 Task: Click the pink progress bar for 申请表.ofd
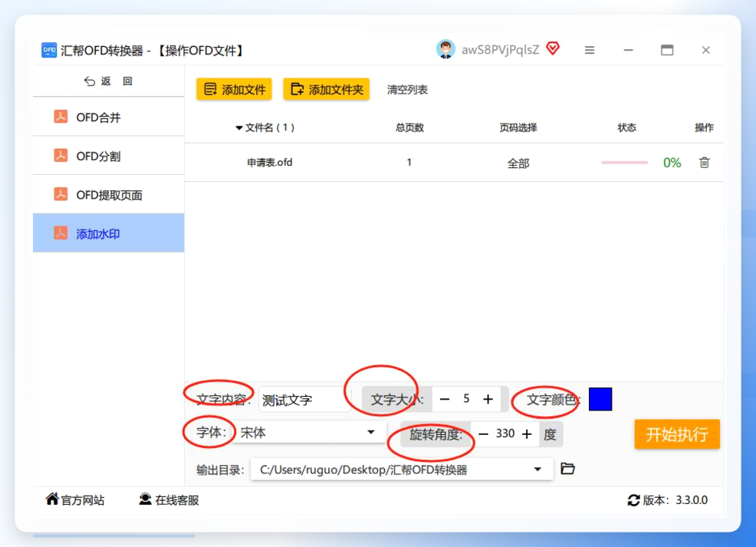(624, 163)
